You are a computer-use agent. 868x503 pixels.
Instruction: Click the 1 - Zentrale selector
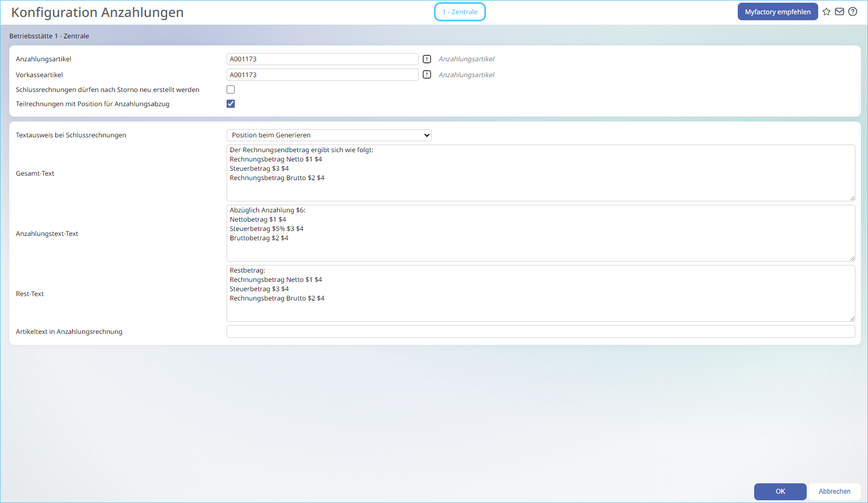(x=460, y=12)
